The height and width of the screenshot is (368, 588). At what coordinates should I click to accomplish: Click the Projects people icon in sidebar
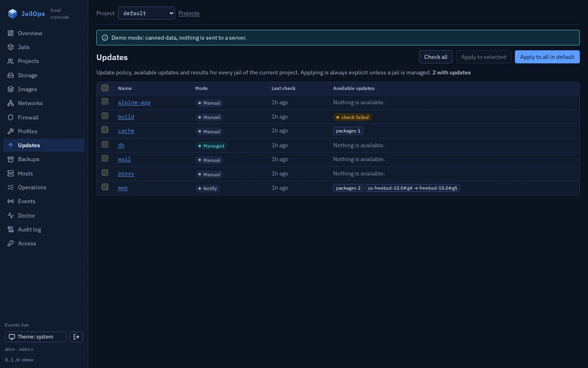[11, 61]
